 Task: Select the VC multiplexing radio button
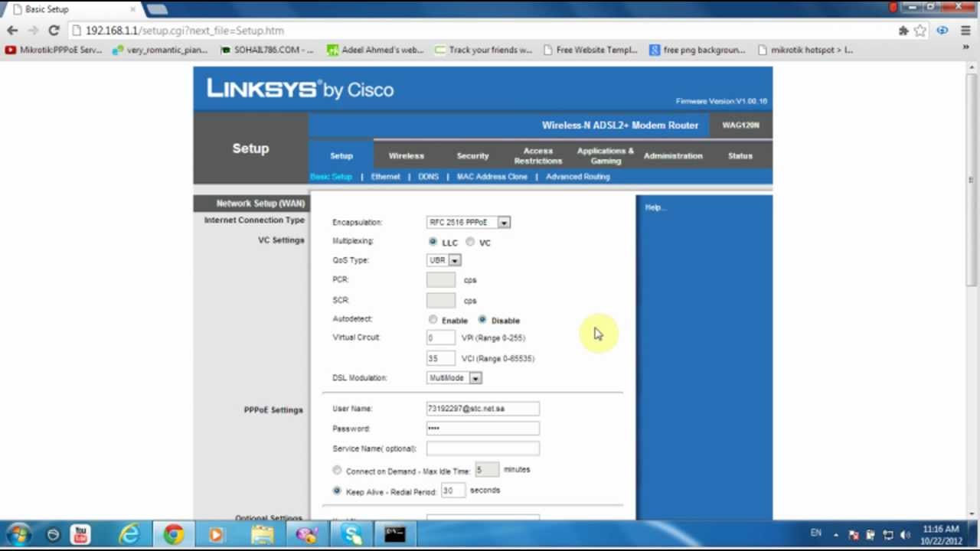(x=470, y=242)
